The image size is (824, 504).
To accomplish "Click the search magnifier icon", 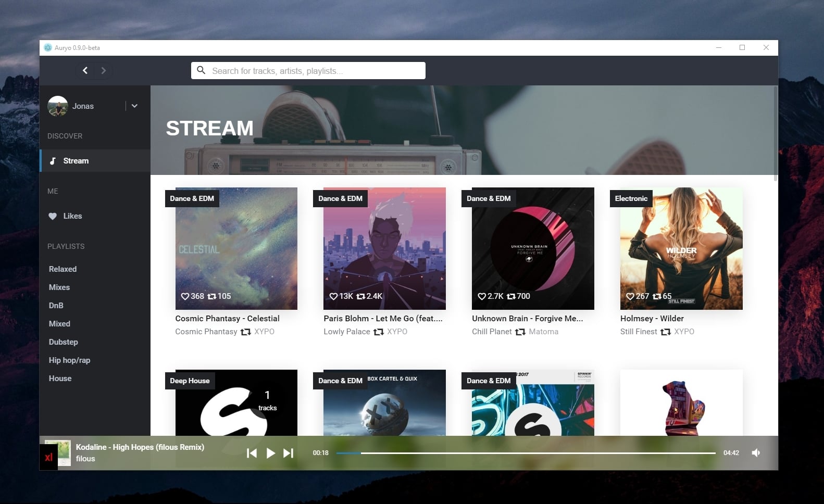I will [201, 70].
